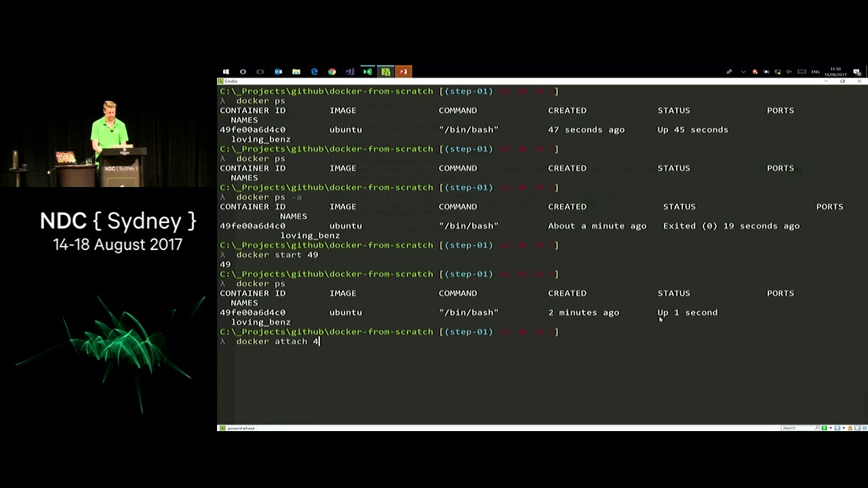Click 'Exited (0) 19 seconds ago' status

[x=732, y=226]
